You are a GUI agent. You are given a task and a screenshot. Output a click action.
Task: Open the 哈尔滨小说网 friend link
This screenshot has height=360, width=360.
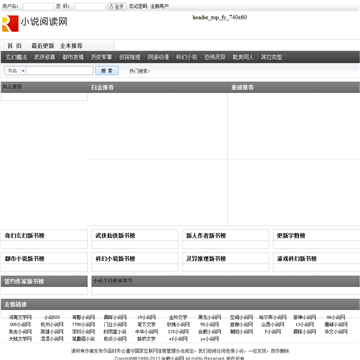coord(273,317)
